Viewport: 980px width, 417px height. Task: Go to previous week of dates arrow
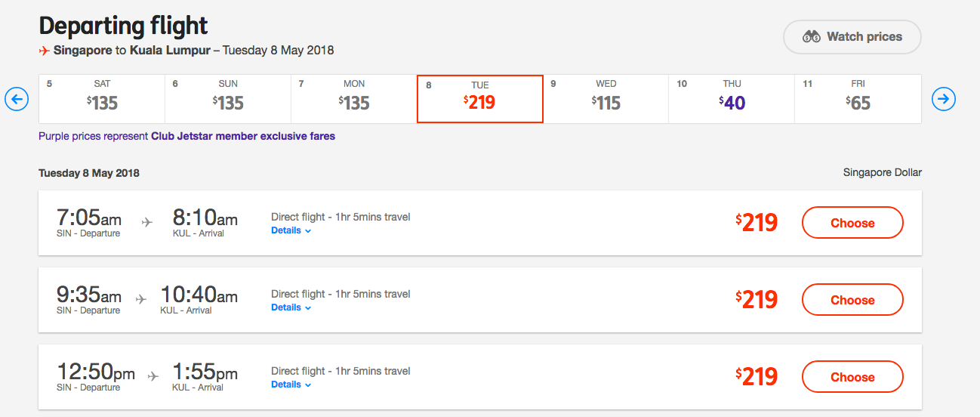point(17,99)
